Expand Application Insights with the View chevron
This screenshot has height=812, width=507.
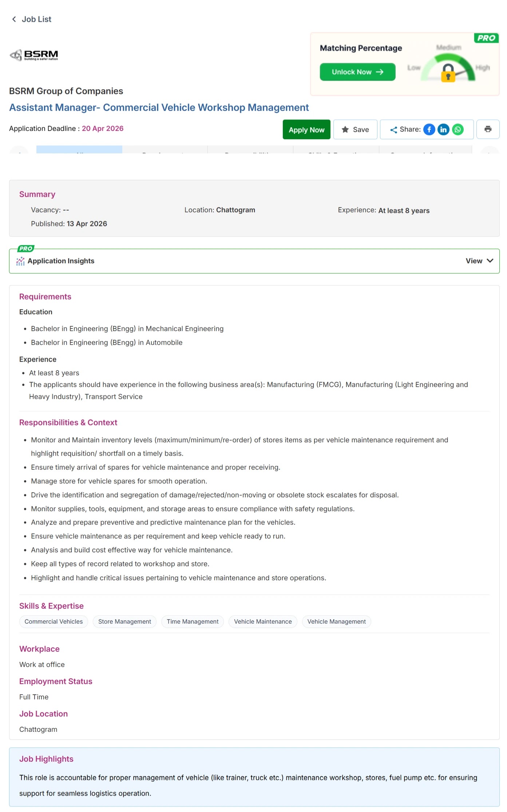(x=490, y=261)
